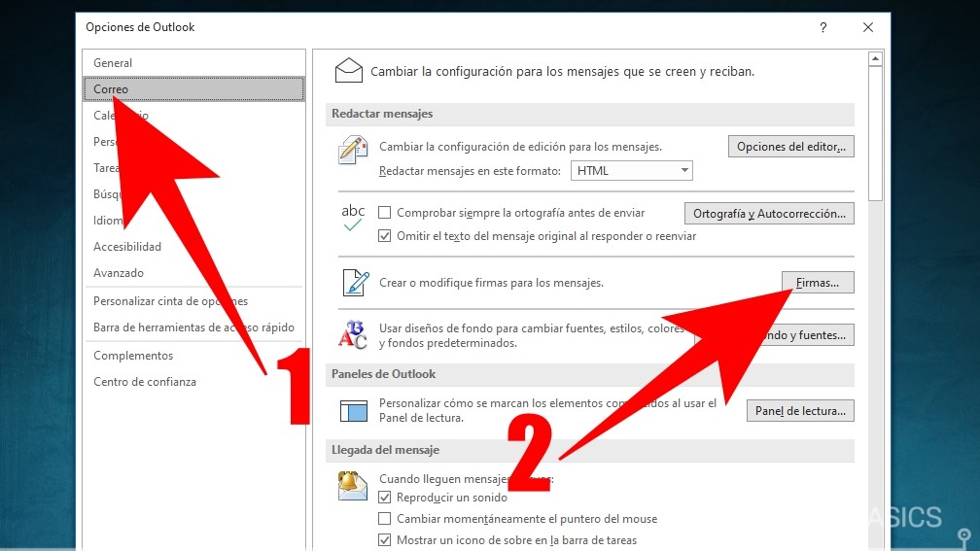This screenshot has width=980, height=551.
Task: Click the Redactar mensajes section header
Action: 590,114
